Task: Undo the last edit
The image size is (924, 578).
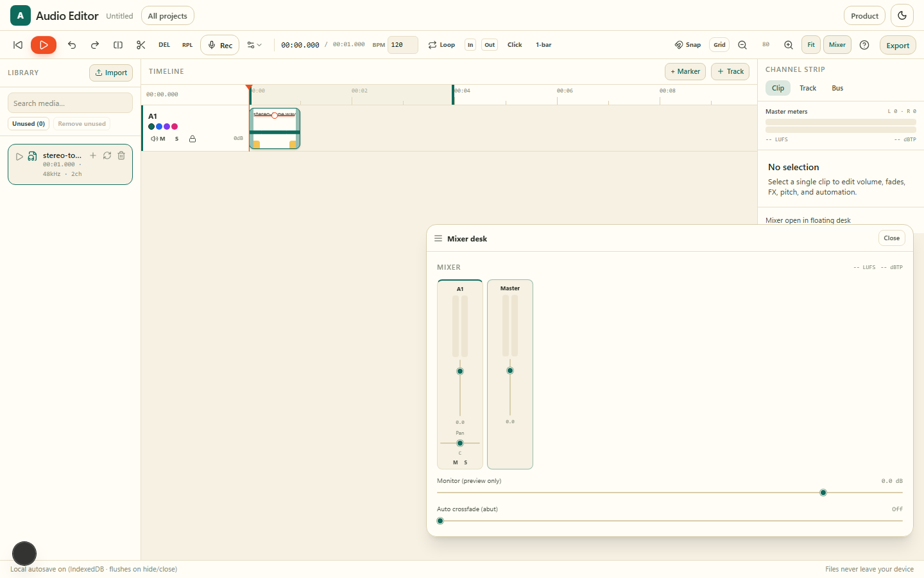Action: point(72,45)
